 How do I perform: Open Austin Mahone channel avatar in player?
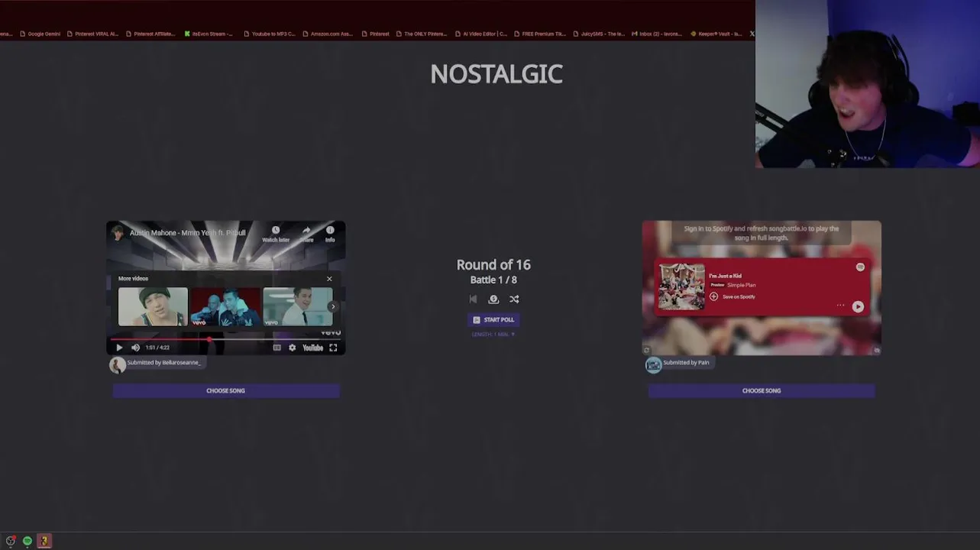(x=118, y=233)
